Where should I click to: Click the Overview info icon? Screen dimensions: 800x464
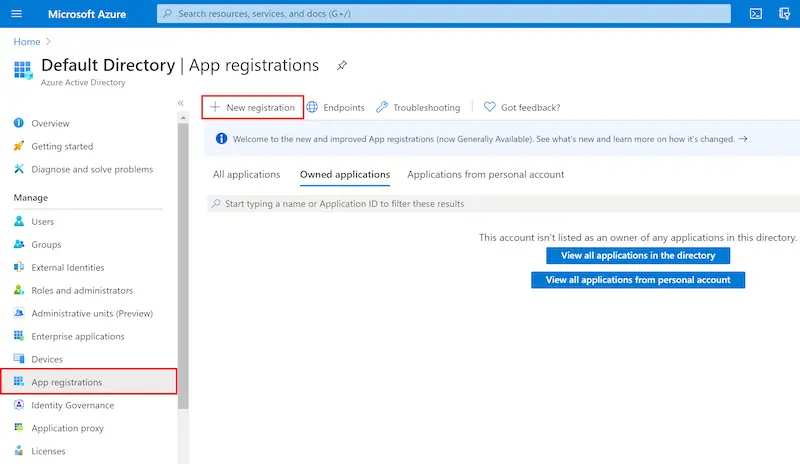(x=19, y=123)
